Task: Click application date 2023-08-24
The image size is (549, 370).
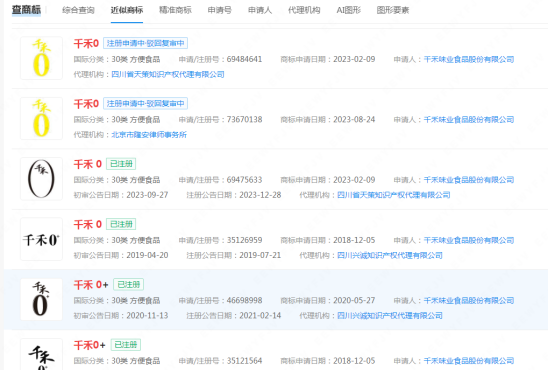Action: tap(354, 119)
